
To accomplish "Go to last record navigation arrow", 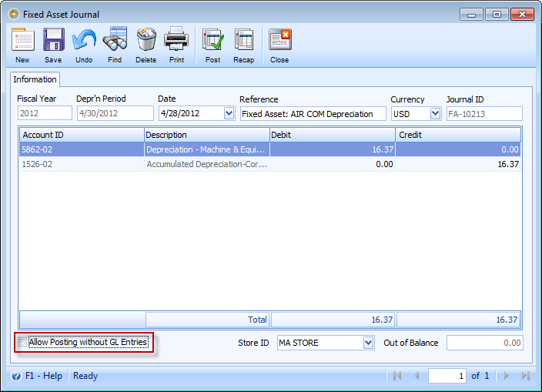I will 525,375.
